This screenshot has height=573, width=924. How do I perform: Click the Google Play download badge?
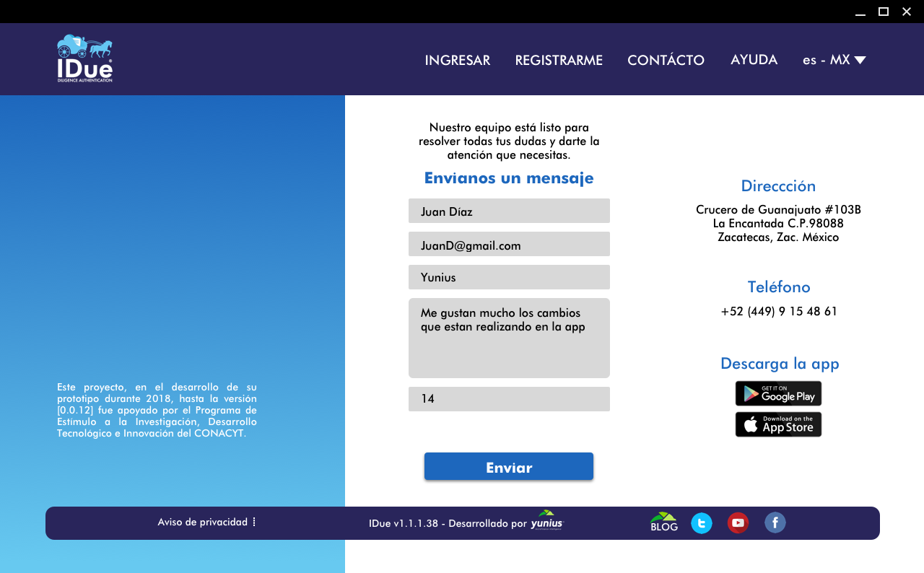(778, 393)
